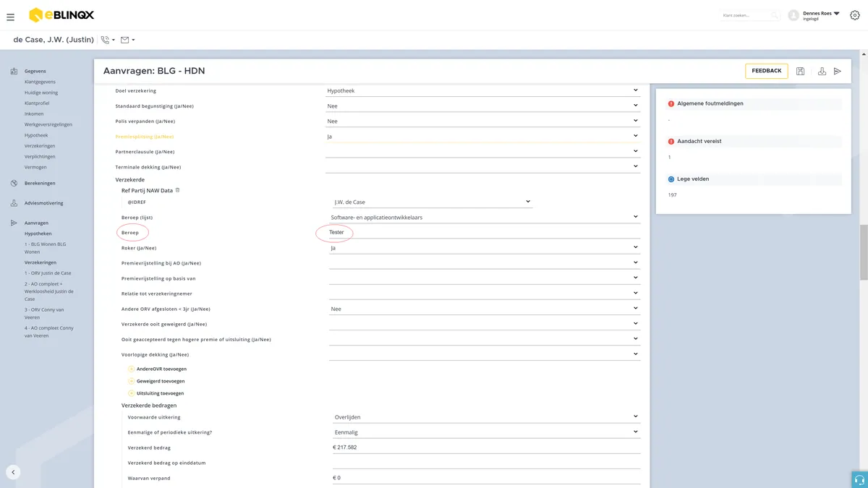The width and height of the screenshot is (868, 488).
Task: Delete Ref Partij NAW Data with trash icon
Action: point(178,190)
